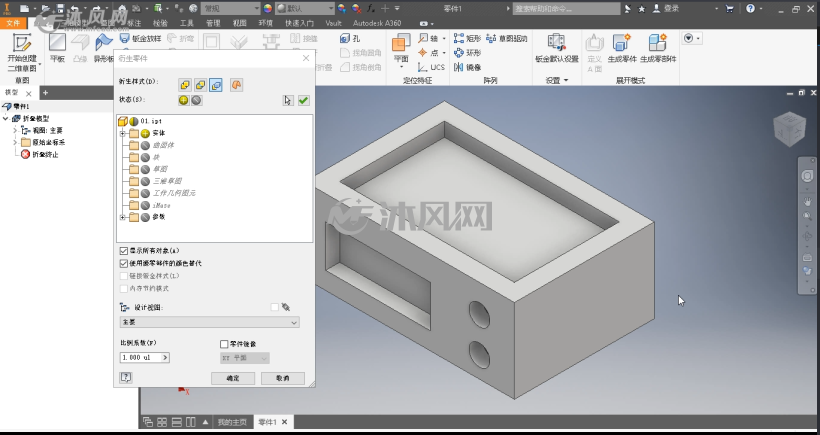Click the yellow plus include status icon
The image size is (820, 435).
point(184,100)
